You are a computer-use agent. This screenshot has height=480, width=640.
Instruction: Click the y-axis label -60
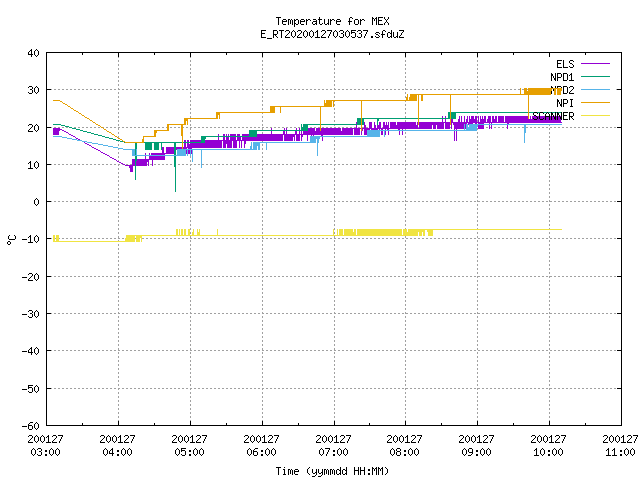31,426
